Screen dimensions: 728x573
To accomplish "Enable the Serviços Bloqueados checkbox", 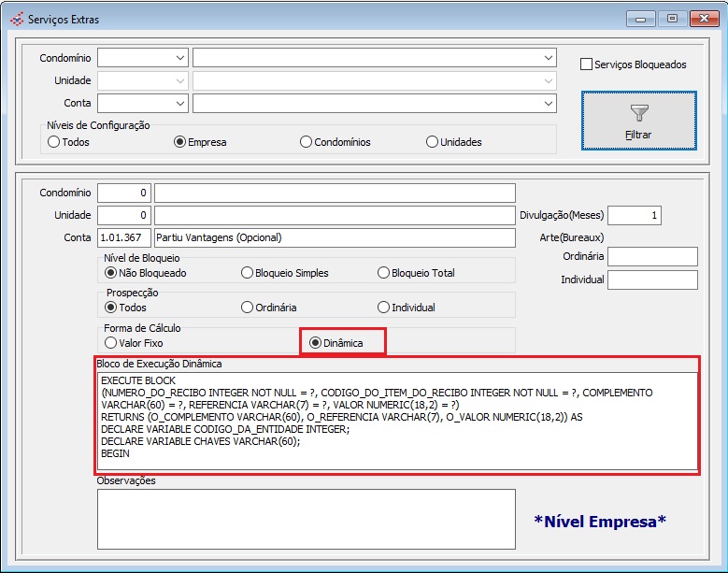I will tap(587, 64).
